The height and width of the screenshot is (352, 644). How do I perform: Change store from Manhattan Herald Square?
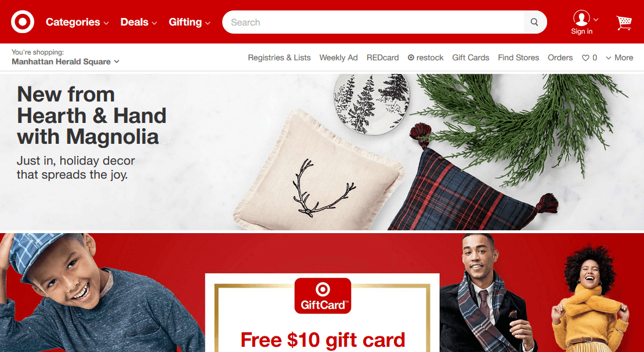[x=66, y=61]
